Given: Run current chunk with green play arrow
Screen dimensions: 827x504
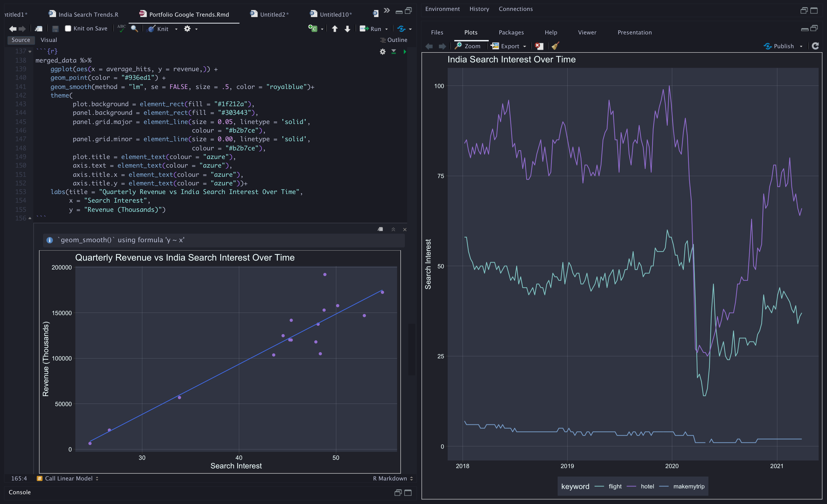Looking at the screenshot, I should 405,52.
